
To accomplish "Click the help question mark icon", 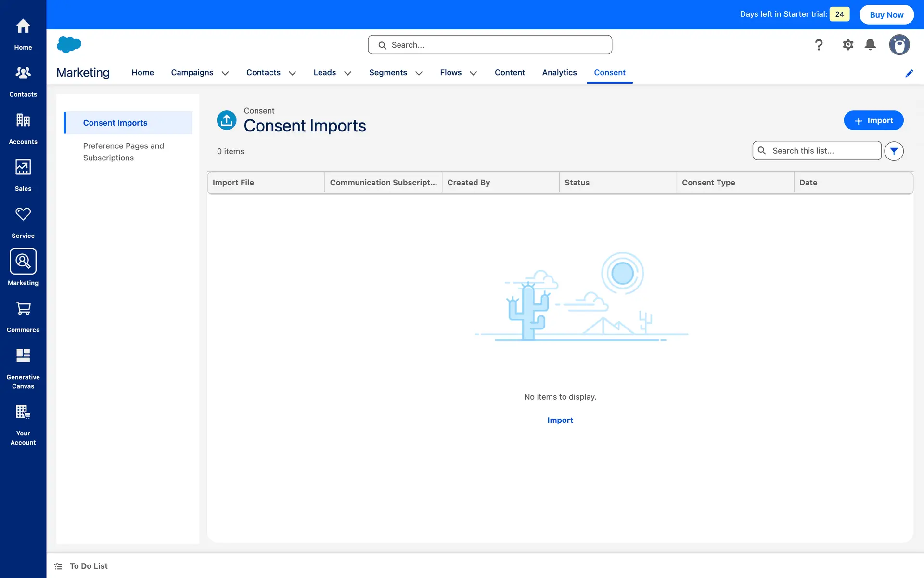I will (x=819, y=45).
